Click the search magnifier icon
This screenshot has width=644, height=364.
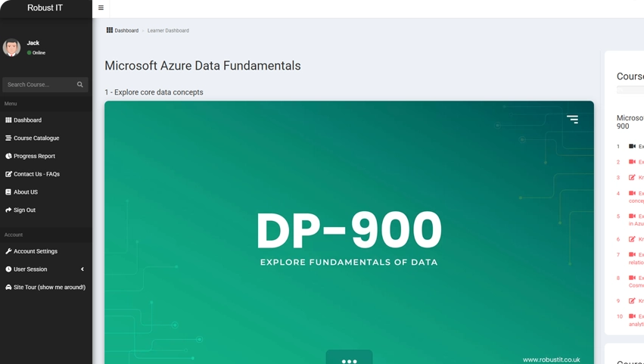click(79, 85)
